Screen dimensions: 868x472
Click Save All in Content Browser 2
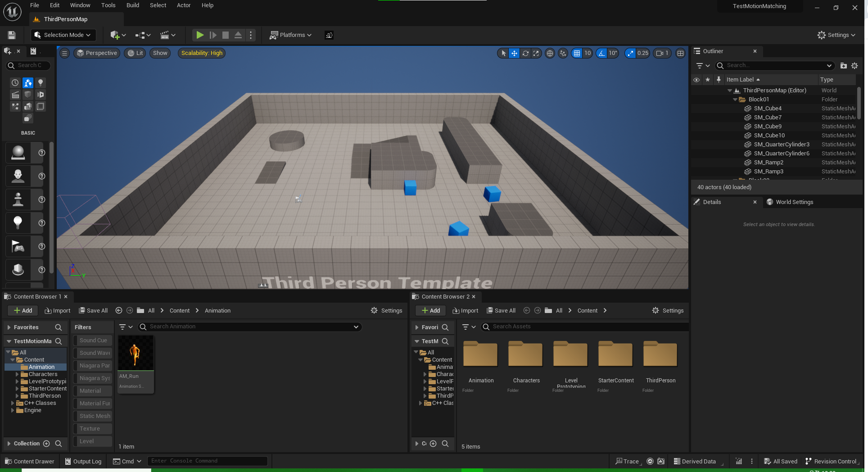[501, 311]
